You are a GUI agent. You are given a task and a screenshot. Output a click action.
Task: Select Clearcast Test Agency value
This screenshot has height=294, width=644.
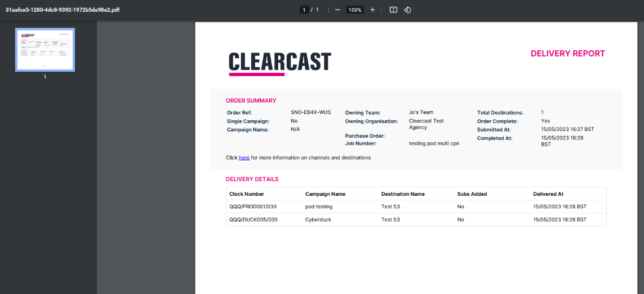[x=427, y=124]
